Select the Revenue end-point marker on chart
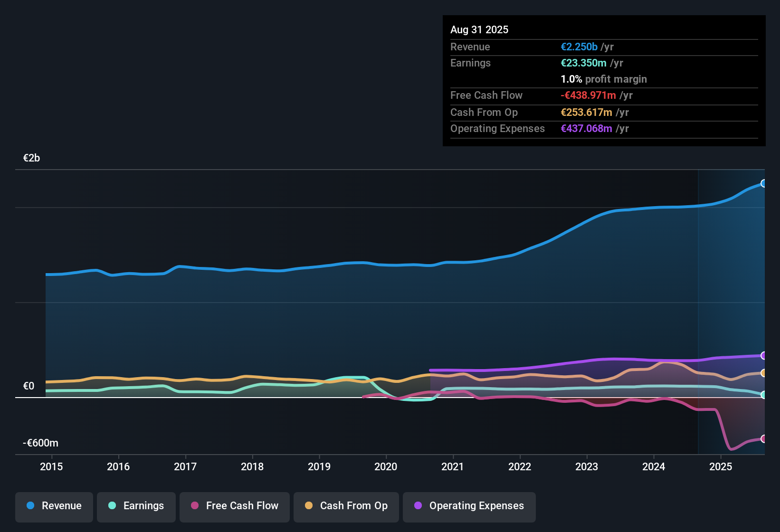 [764, 183]
